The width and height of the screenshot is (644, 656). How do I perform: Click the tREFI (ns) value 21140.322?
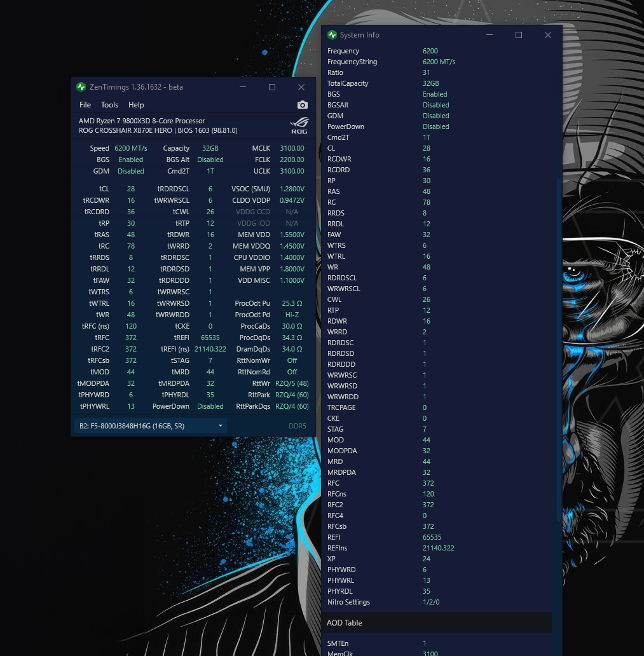[x=210, y=349]
